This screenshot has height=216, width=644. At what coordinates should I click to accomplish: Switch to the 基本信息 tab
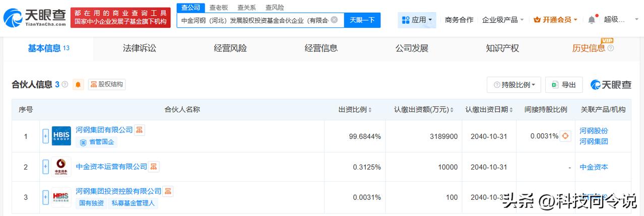(x=48, y=48)
